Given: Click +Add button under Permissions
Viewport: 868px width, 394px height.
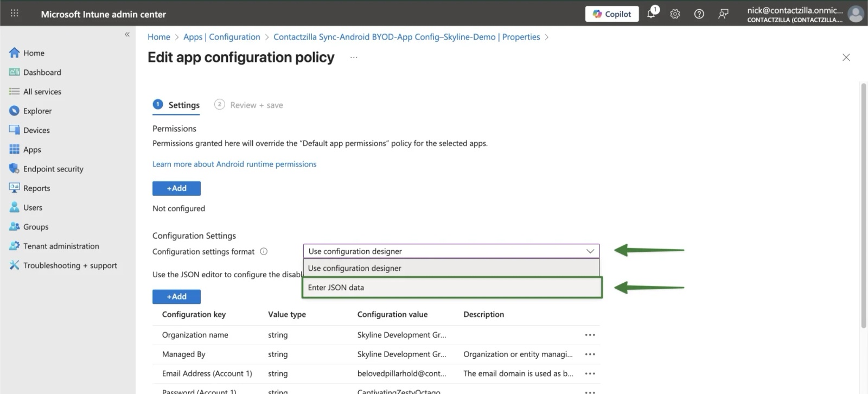Looking at the screenshot, I should pos(176,188).
